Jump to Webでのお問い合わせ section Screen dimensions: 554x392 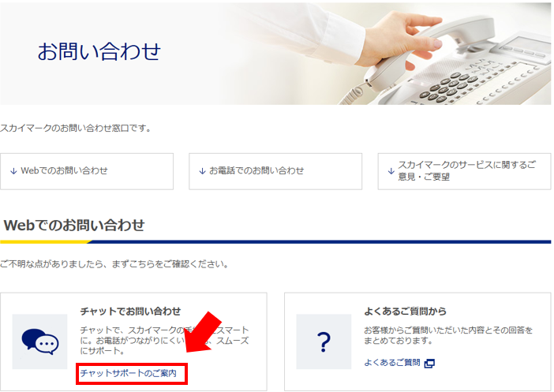[x=87, y=171]
